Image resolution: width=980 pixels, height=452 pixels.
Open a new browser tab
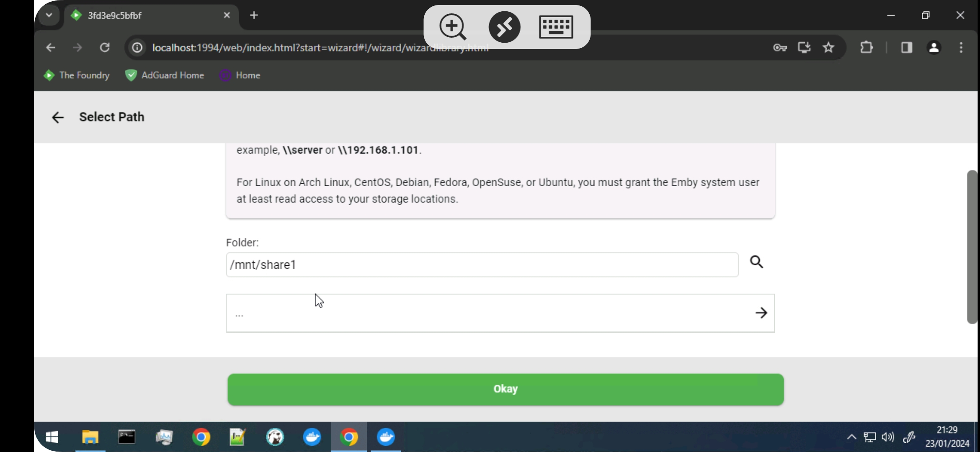254,15
